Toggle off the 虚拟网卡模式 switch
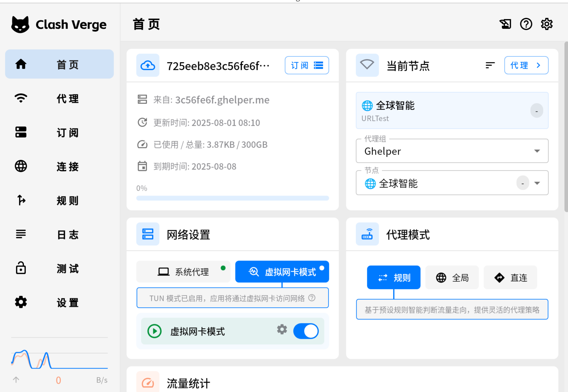 [306, 331]
